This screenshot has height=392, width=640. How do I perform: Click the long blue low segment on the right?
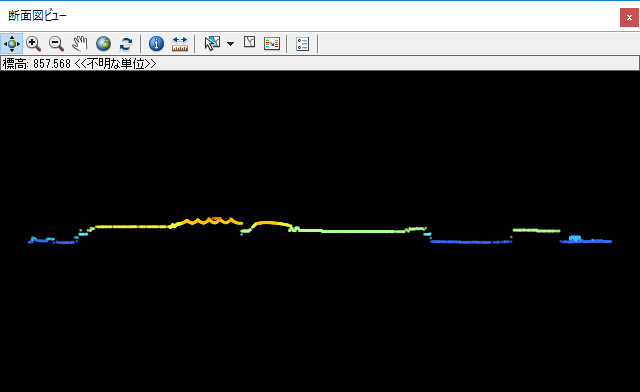470,242
